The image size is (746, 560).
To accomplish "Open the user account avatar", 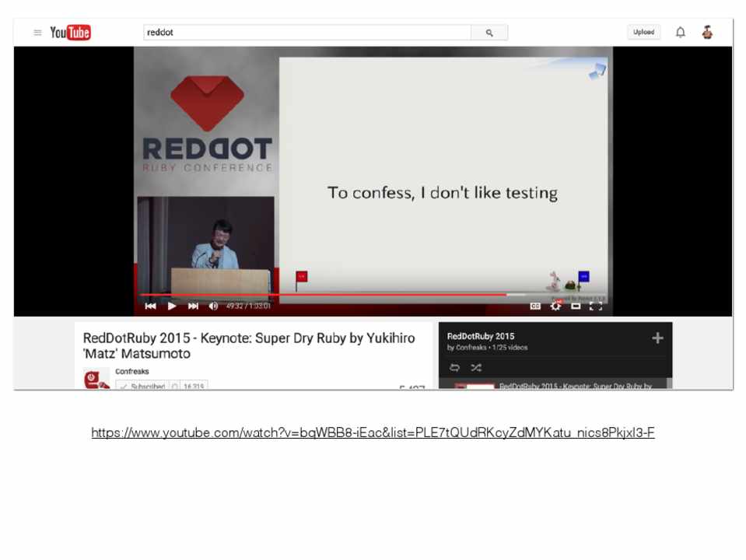I will (706, 33).
